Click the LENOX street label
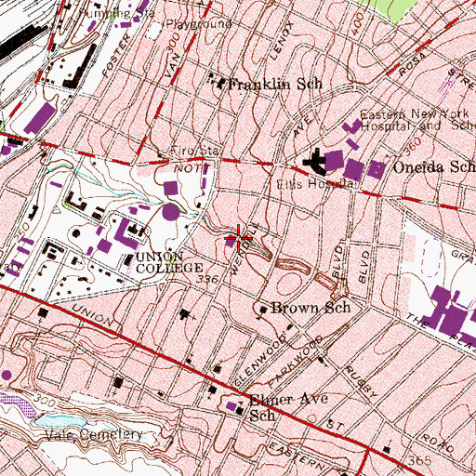Viewport: 476px width, 476px height. (x=282, y=41)
